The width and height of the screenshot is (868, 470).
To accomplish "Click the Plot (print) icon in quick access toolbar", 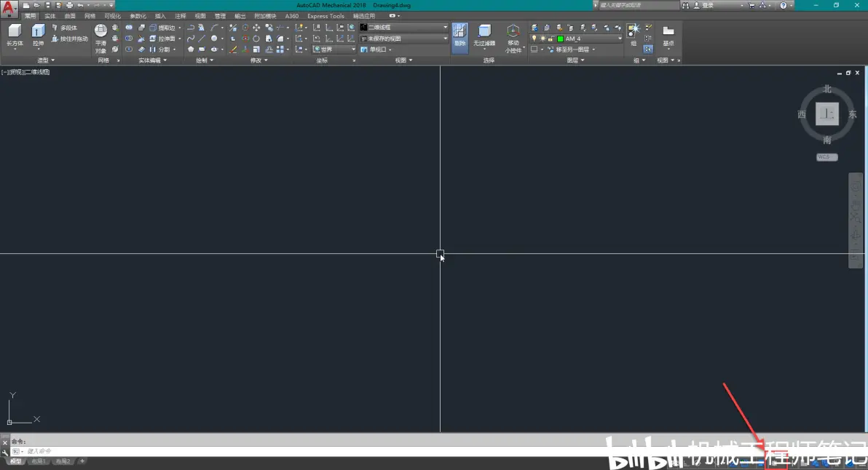I will [x=70, y=6].
